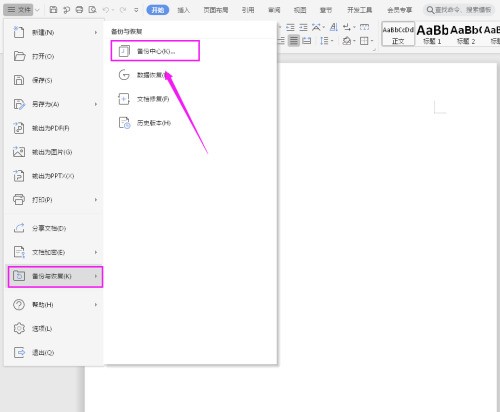The height and width of the screenshot is (412, 500).
Task: Click the command search field
Action: tap(459, 10)
